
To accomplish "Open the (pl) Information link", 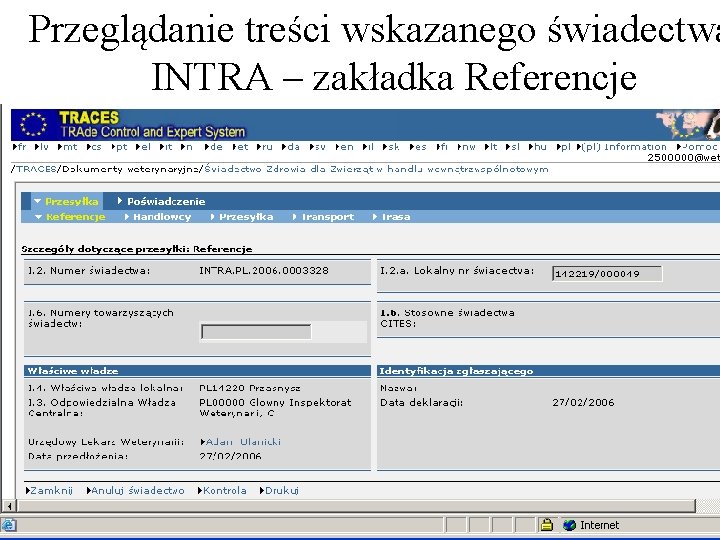I will coord(622,147).
